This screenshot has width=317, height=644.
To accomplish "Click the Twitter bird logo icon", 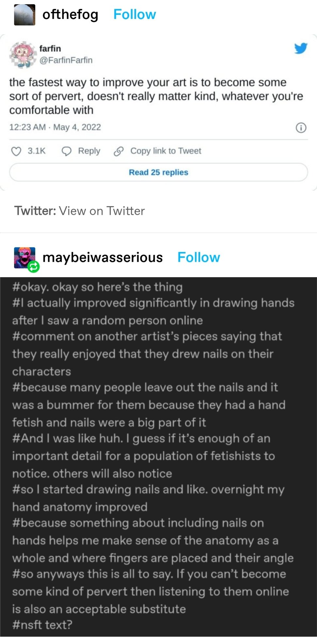I will point(301,48).
